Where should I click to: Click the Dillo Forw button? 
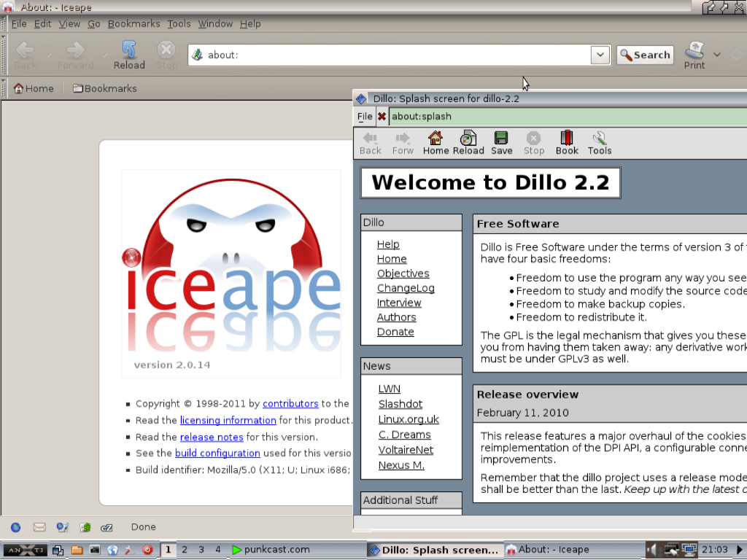click(x=403, y=144)
